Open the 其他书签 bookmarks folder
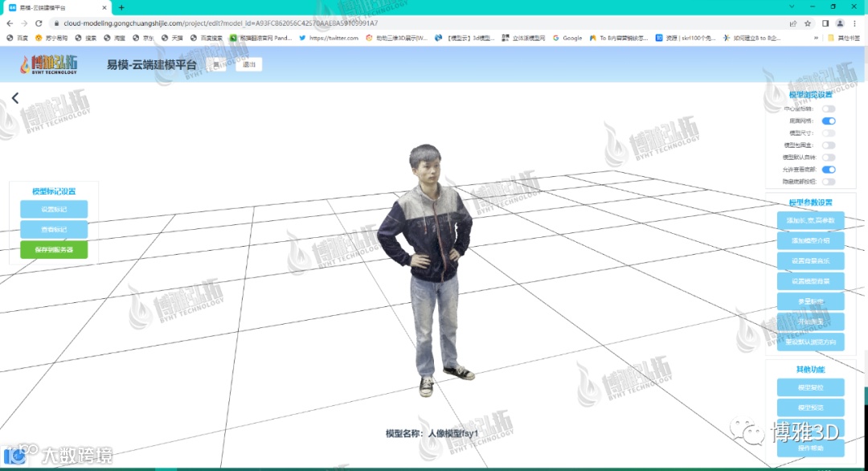 [844, 39]
